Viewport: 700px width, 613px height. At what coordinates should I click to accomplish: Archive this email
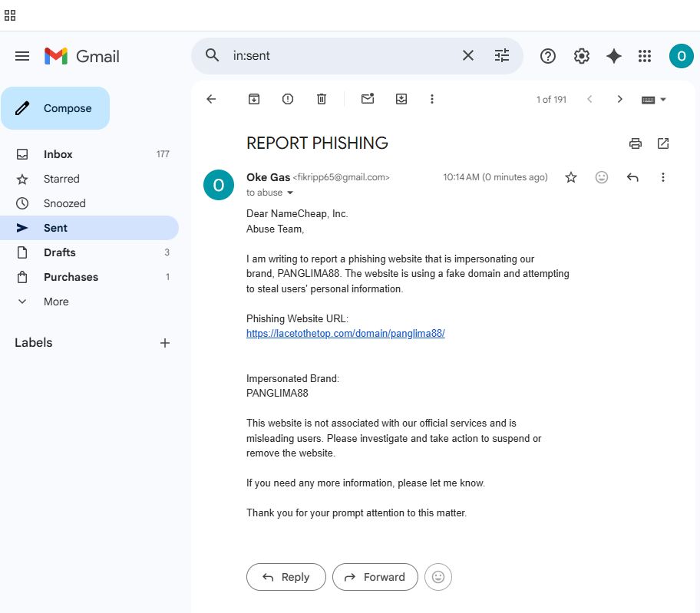click(254, 99)
